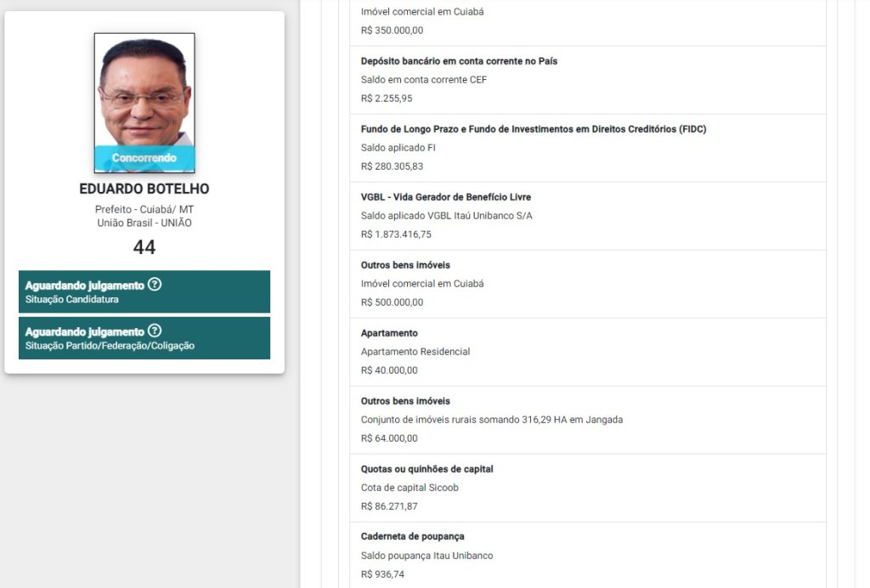Click Saldo aplicado FI description
Image resolution: width=870 pixels, height=588 pixels.
click(x=398, y=148)
